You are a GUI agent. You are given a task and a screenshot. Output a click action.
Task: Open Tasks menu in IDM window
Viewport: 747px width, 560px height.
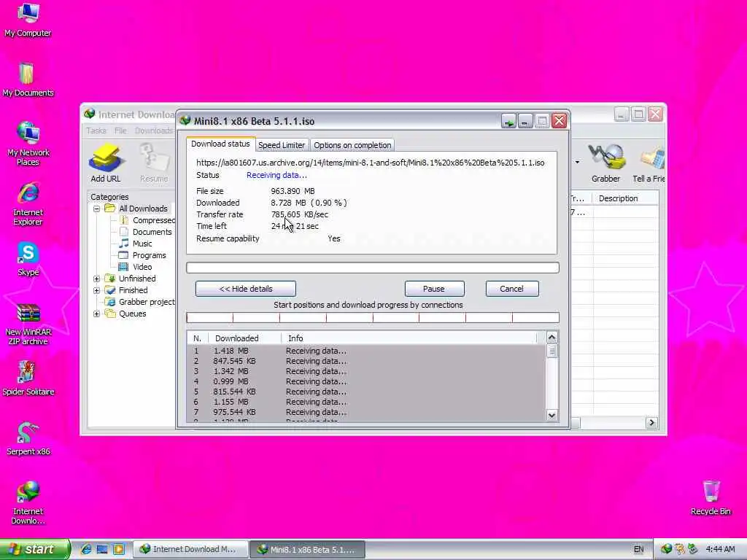pos(96,131)
